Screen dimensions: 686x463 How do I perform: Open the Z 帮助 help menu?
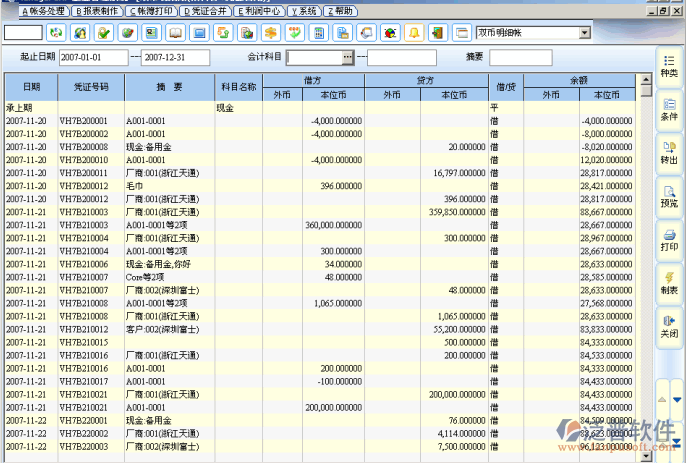(x=338, y=10)
